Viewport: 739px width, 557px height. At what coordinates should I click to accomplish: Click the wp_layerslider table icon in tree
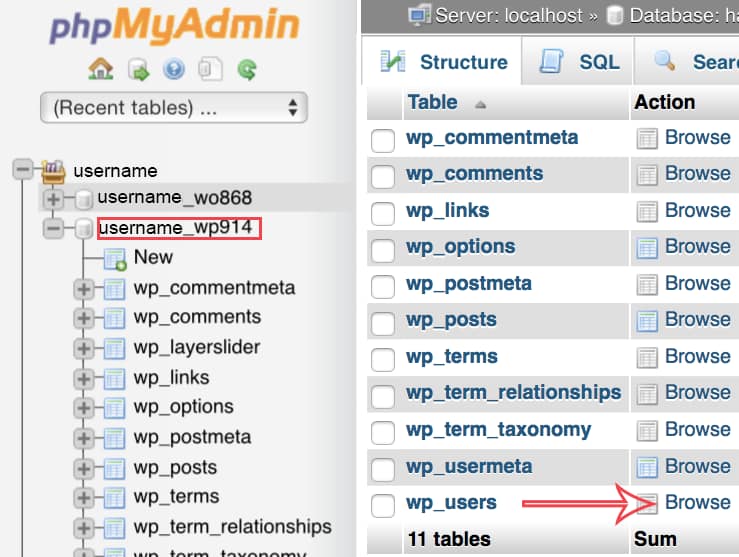point(115,348)
